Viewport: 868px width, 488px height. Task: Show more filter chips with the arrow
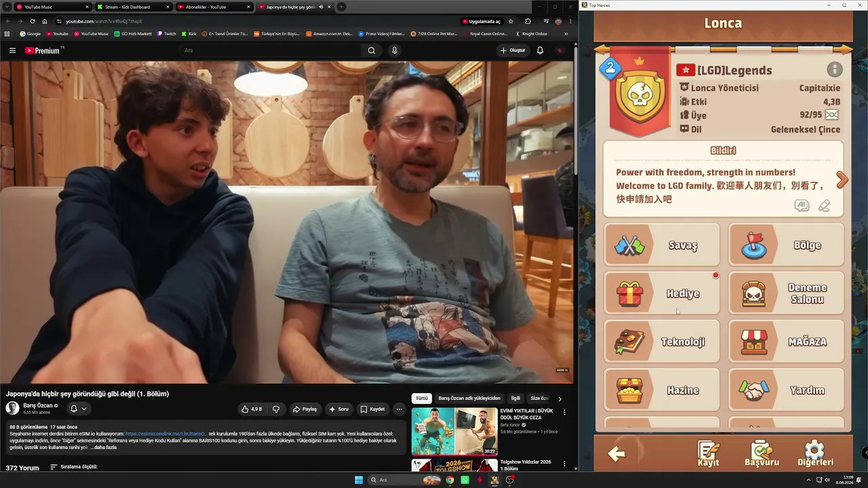point(559,399)
